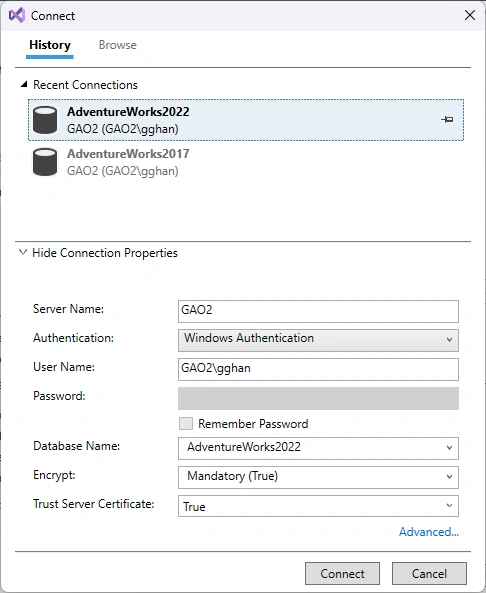Open the Encrypt dropdown
The height and width of the screenshot is (593, 486).
318,477
